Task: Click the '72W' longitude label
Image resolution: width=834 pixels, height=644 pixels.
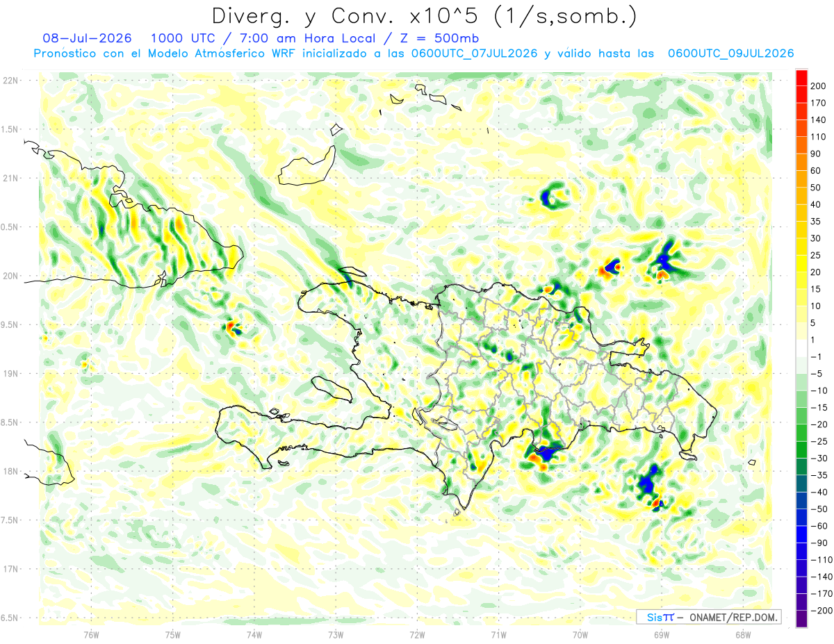Action: (x=416, y=634)
